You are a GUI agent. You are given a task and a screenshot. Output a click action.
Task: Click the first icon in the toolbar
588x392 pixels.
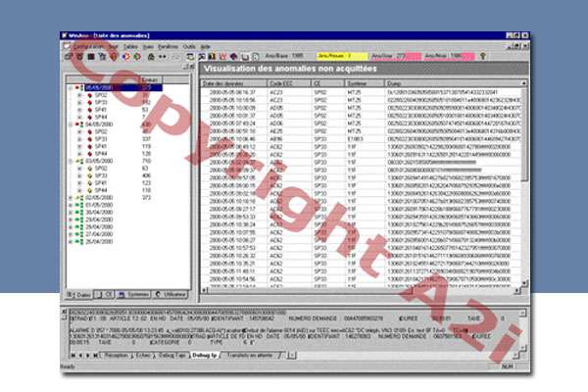pos(66,56)
